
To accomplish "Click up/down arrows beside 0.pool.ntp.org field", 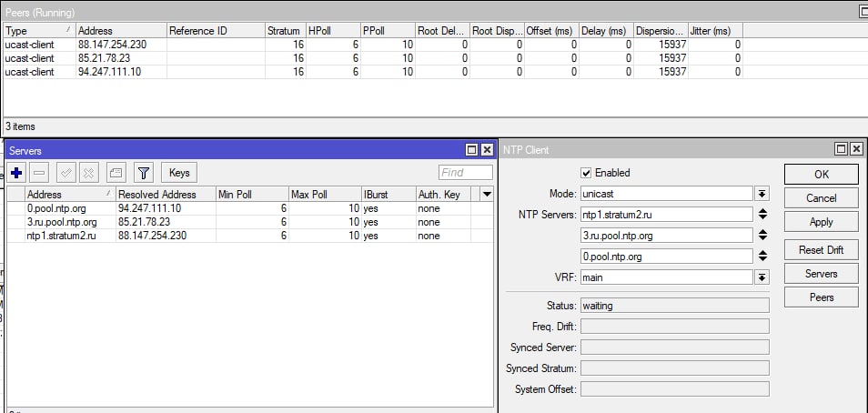I will click(762, 257).
